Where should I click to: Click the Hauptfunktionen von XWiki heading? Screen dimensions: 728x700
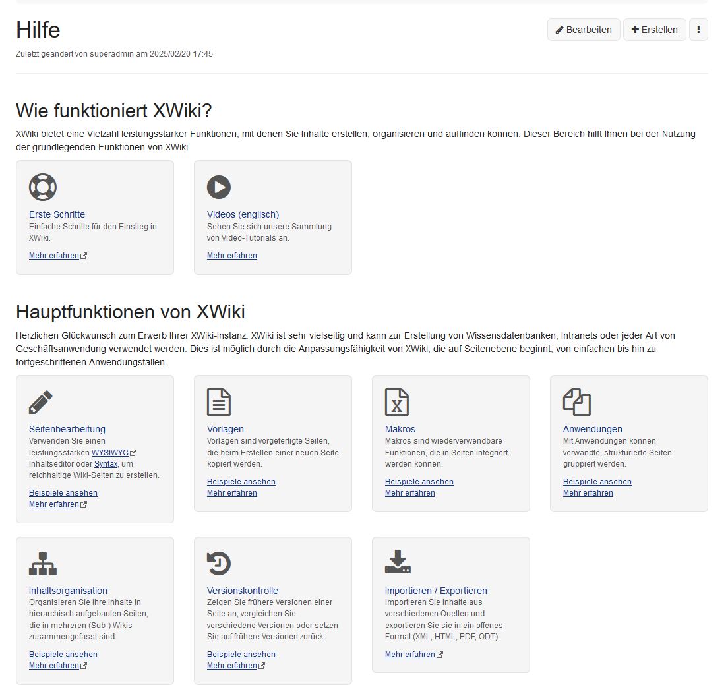(x=131, y=312)
